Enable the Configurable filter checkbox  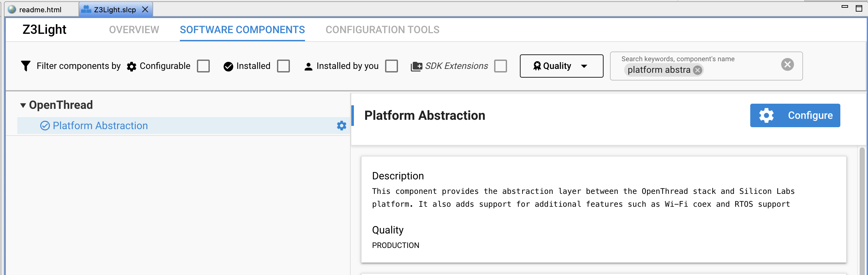pyautogui.click(x=203, y=66)
